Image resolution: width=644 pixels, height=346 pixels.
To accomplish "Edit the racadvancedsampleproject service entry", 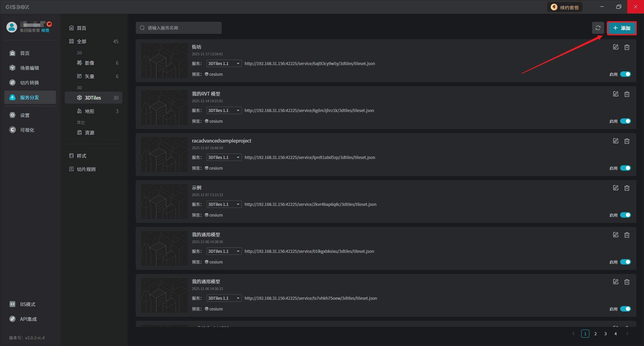I will [615, 141].
